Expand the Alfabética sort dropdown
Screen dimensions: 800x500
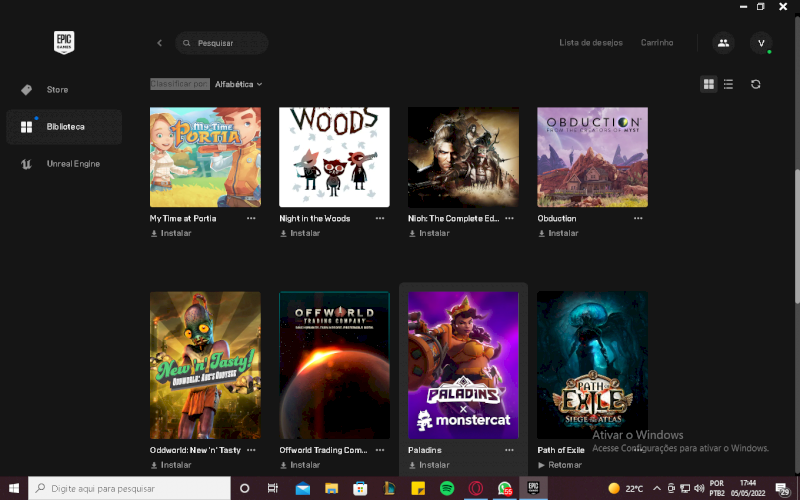[x=238, y=84]
